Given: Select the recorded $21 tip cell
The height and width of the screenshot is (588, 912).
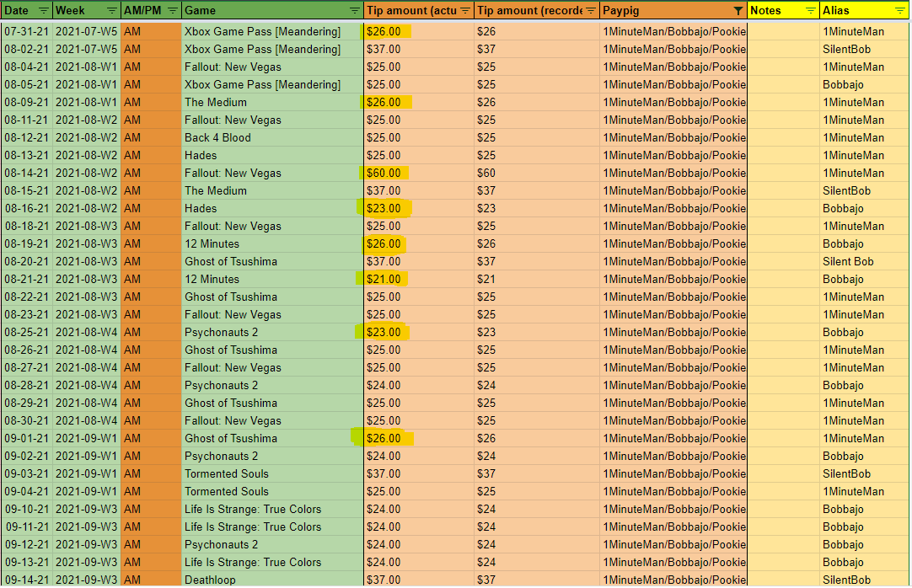Looking at the screenshot, I should 537,280.
